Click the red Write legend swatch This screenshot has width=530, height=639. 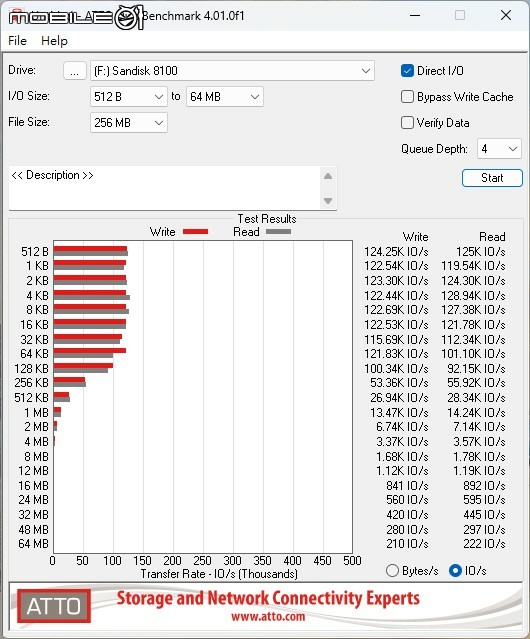point(196,231)
